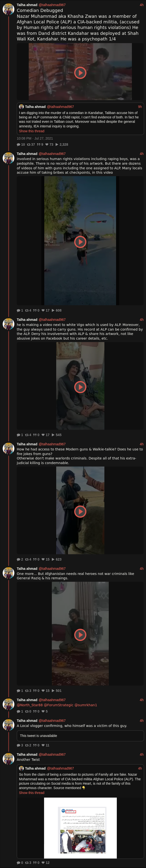The image size is (146, 868).
Task: Click the This tweet is unavailable box
Action: 80,735
